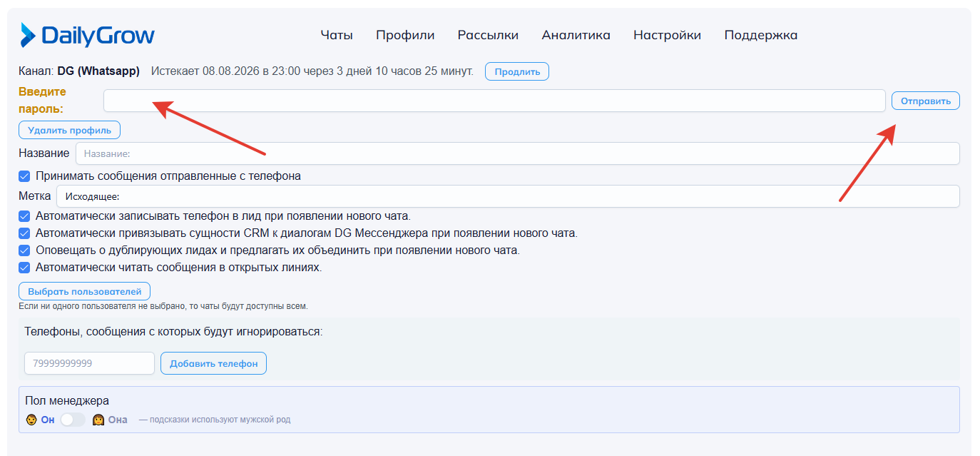Click the Она label

tap(118, 420)
